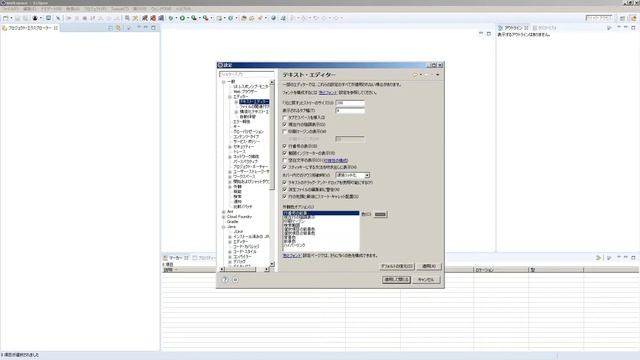The height and width of the screenshot is (360, 640).
Task: Collapse エディター node under 一般
Action: point(230,97)
